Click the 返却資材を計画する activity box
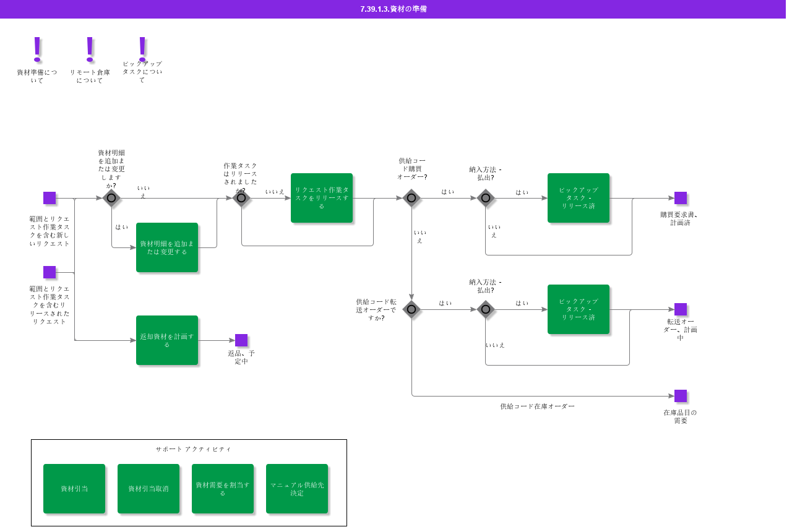 coord(167,340)
